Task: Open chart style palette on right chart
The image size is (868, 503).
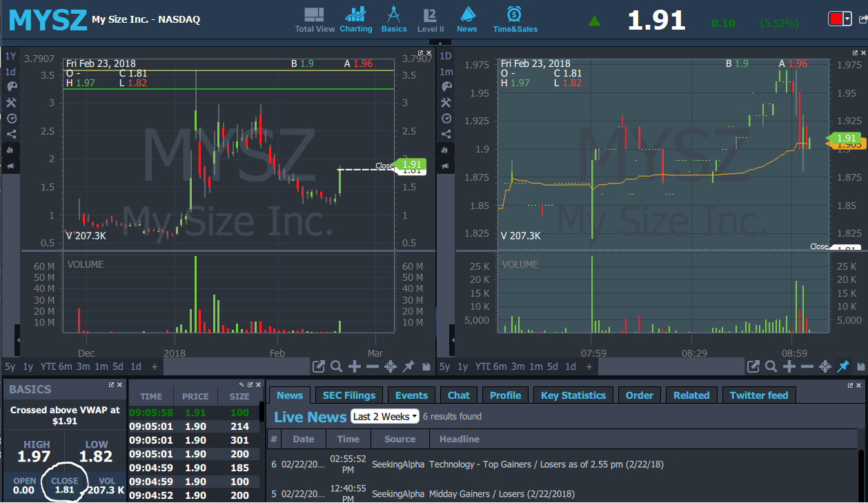Action: (x=446, y=87)
